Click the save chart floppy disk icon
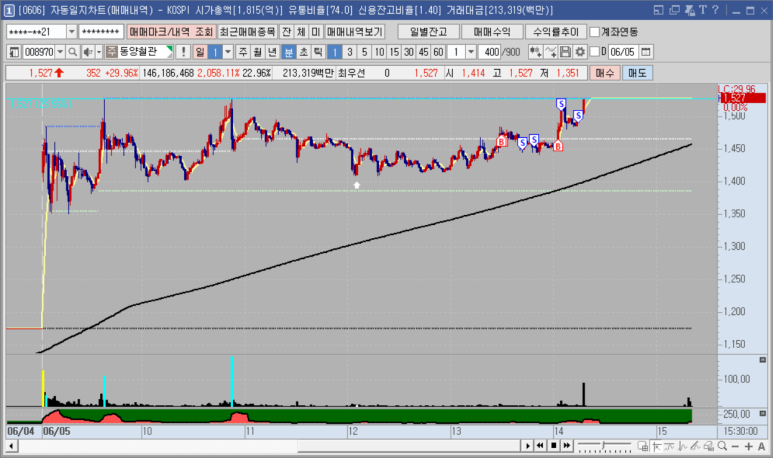 click(x=566, y=51)
